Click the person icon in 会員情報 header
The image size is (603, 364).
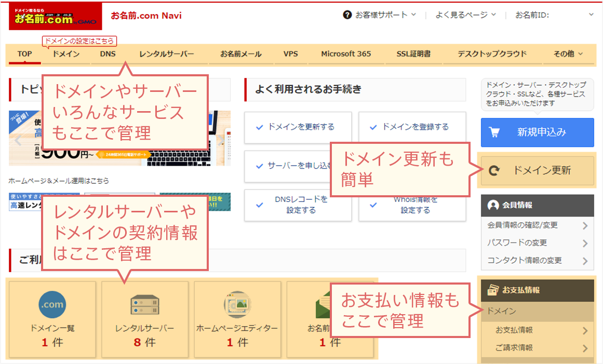tap(493, 205)
